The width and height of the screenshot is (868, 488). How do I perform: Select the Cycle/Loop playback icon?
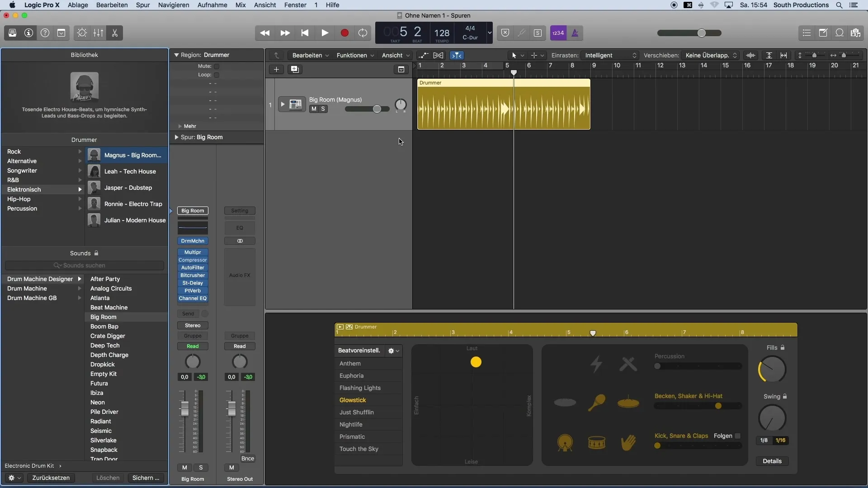363,33
